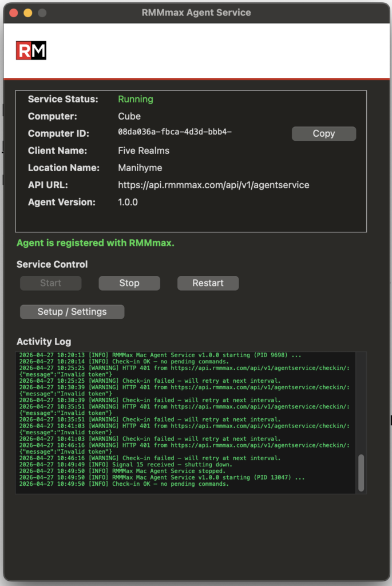Copy the Computer ID
392x586 pixels.
click(324, 133)
